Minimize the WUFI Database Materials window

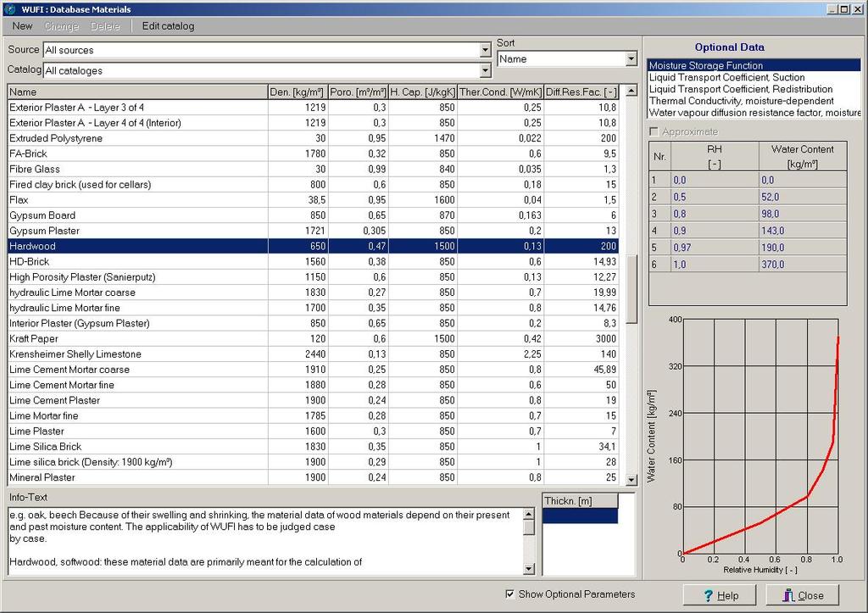(832, 8)
